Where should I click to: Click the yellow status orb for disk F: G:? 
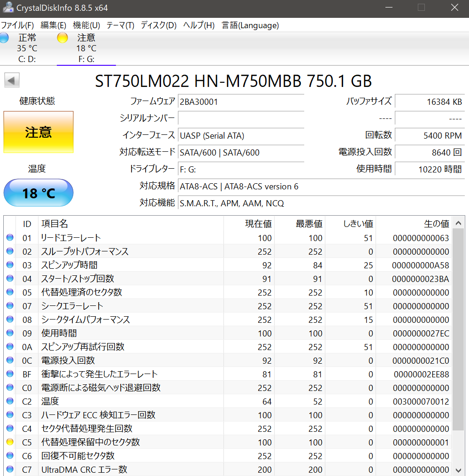pyautogui.click(x=62, y=38)
